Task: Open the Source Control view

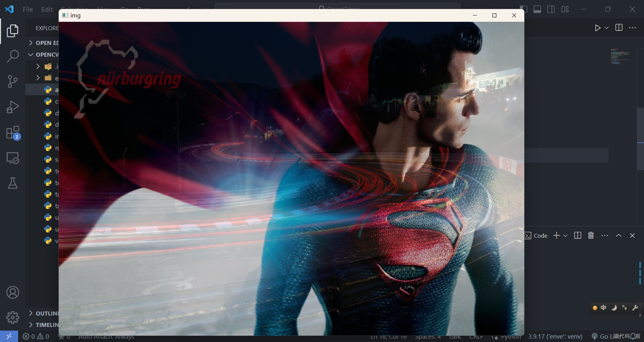Action: [13, 81]
